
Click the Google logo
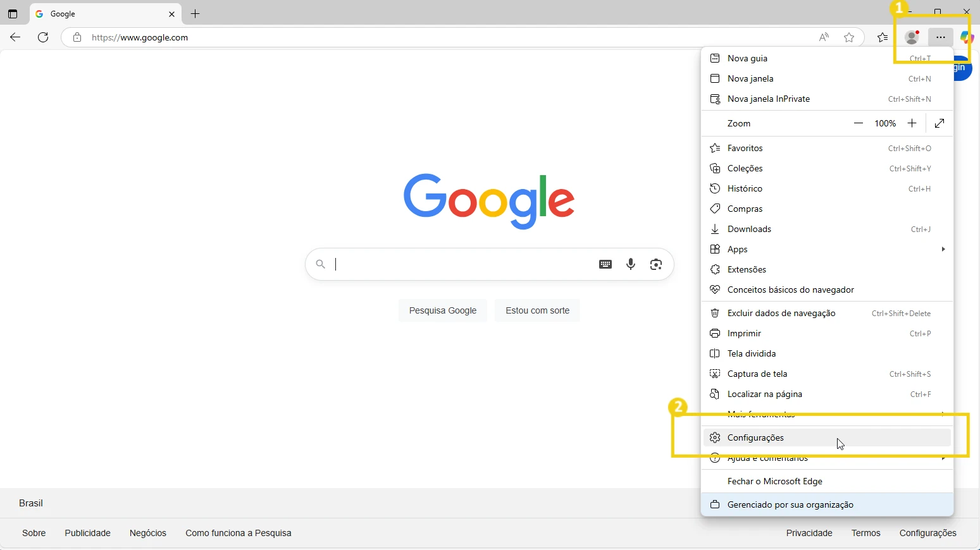pyautogui.click(x=489, y=201)
